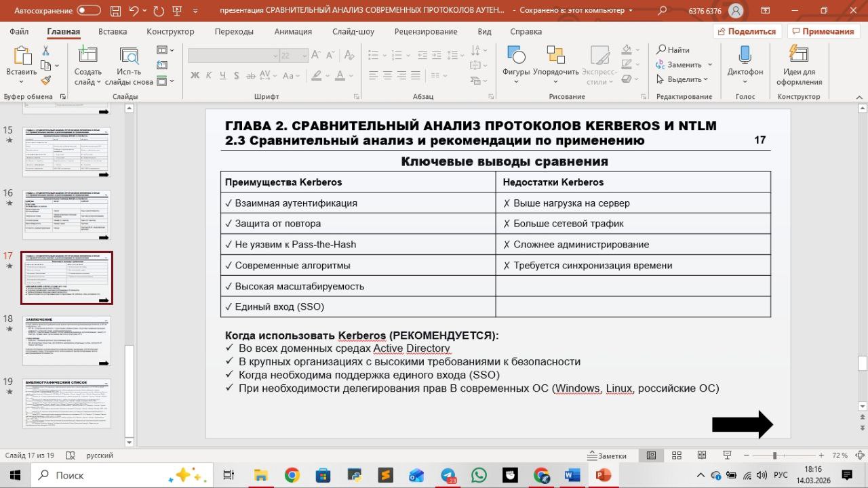Clear all text formatting

pos(349,56)
